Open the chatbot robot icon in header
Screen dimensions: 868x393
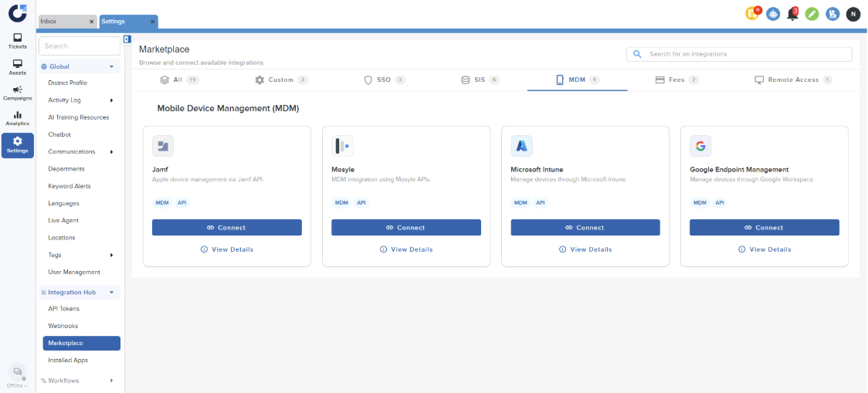[772, 14]
